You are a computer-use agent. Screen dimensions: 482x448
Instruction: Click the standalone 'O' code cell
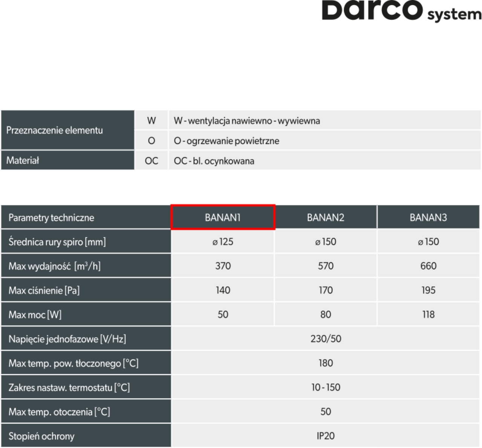tap(151, 141)
